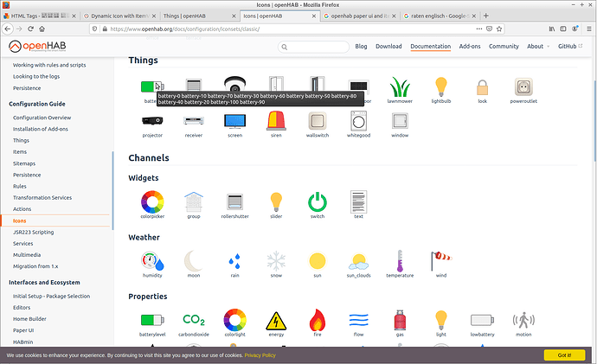597x364 pixels.
Task: Click the motion property icon
Action: (x=523, y=320)
